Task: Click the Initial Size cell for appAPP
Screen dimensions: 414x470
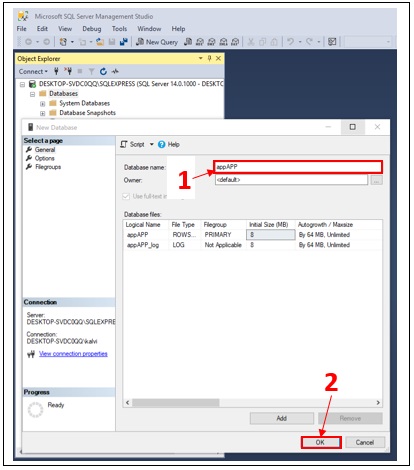Action: coord(270,235)
